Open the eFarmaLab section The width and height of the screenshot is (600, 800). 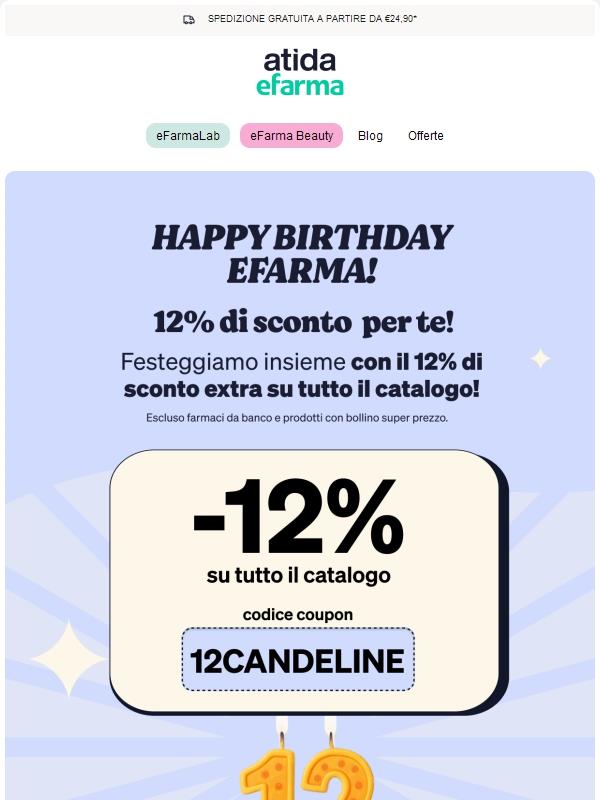[188, 135]
